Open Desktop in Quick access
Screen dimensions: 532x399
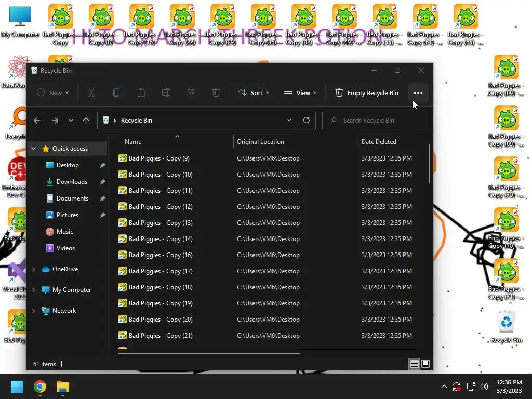[68, 165]
